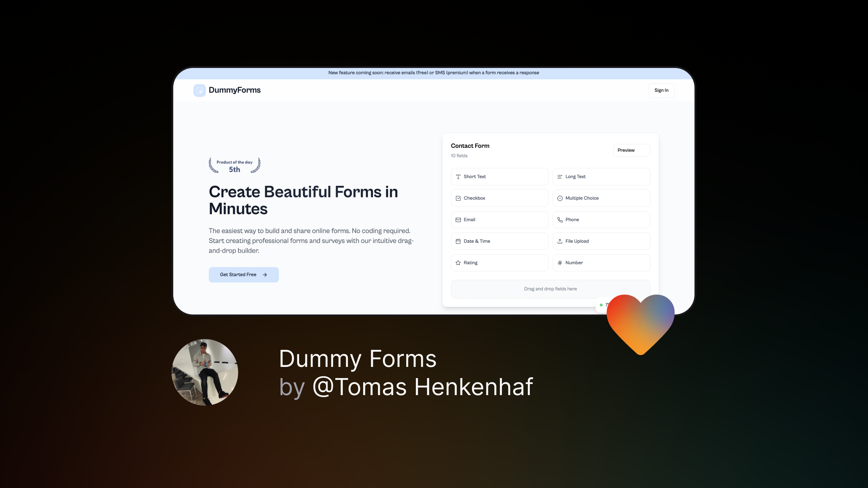Click Get Started Free button
This screenshot has width=868, height=488.
pyautogui.click(x=243, y=274)
